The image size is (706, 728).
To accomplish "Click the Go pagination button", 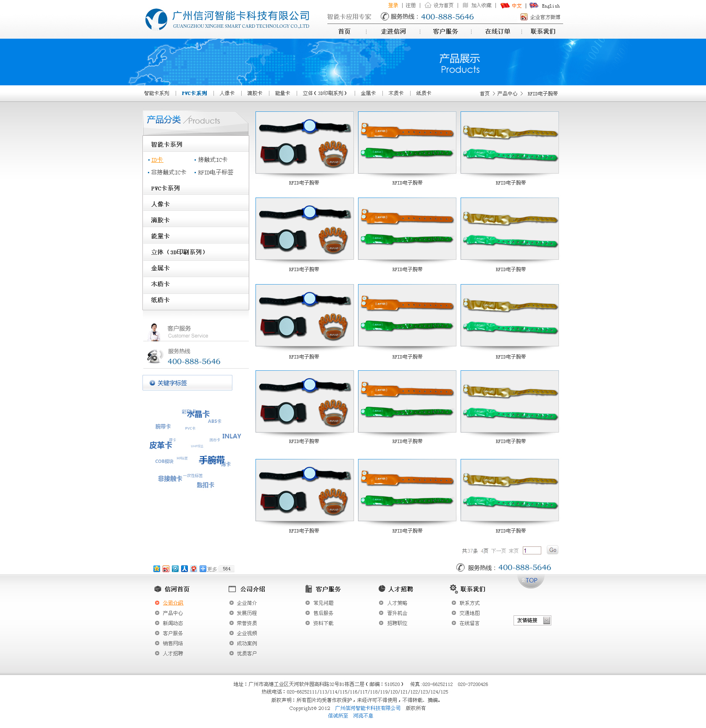I will [x=553, y=550].
